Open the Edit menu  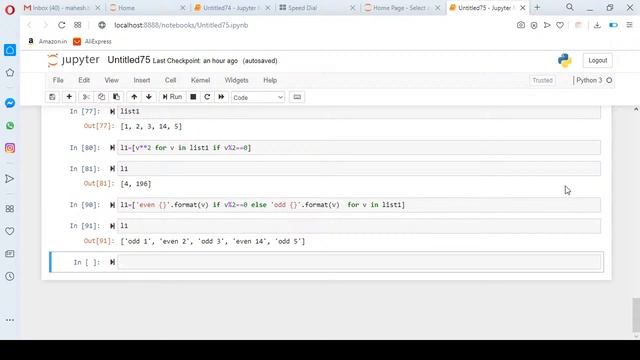pos(84,80)
